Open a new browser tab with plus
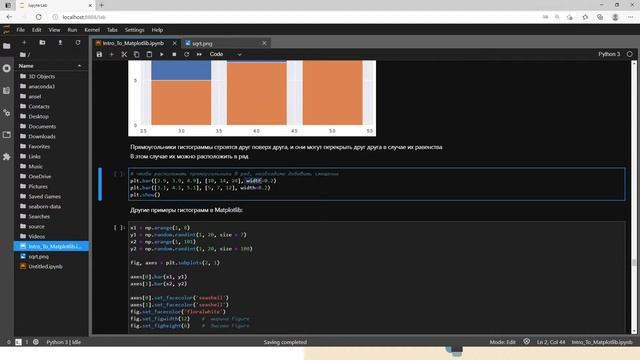This screenshot has height=360, width=640. pyautogui.click(x=101, y=5)
